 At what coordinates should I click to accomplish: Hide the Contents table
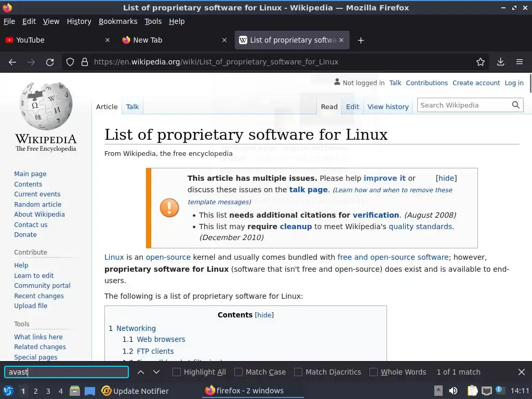[x=264, y=315]
